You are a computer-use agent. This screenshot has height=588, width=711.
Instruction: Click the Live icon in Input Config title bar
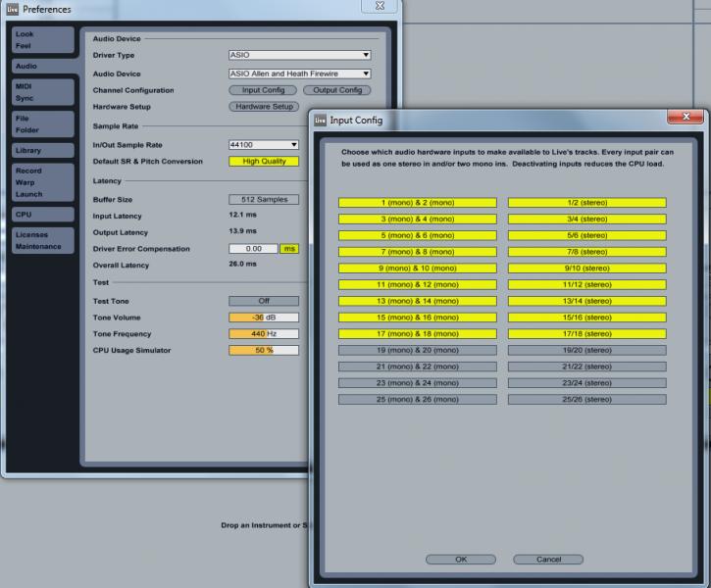(x=320, y=120)
